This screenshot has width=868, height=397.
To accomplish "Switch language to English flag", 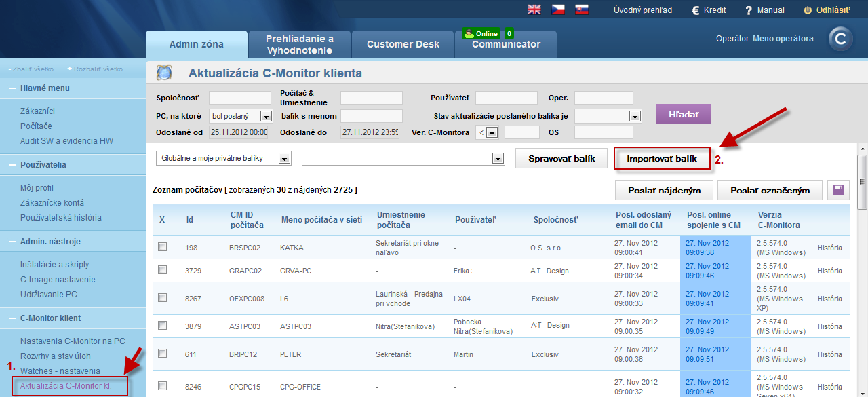I will [534, 10].
